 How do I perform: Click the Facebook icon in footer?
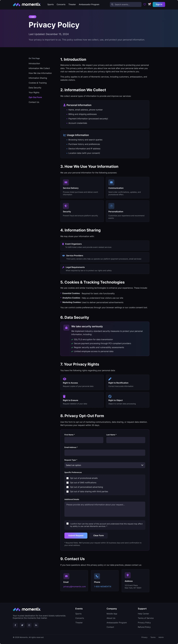coord(15,625)
